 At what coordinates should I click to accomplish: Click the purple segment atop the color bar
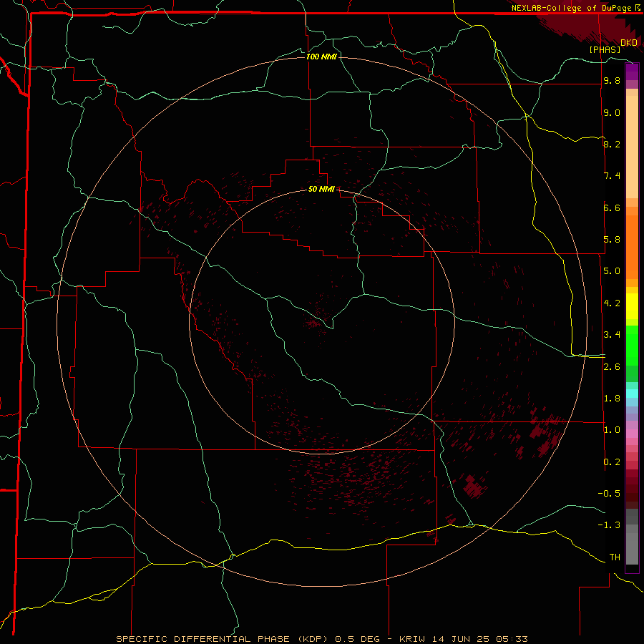pyautogui.click(x=632, y=72)
